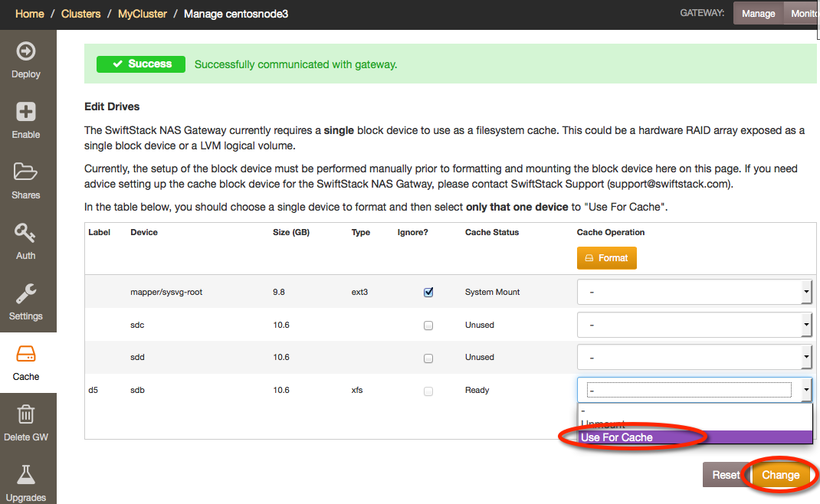Choose 'Use For Cache' option in dropdown
Image resolution: width=820 pixels, height=504 pixels.
pos(695,437)
